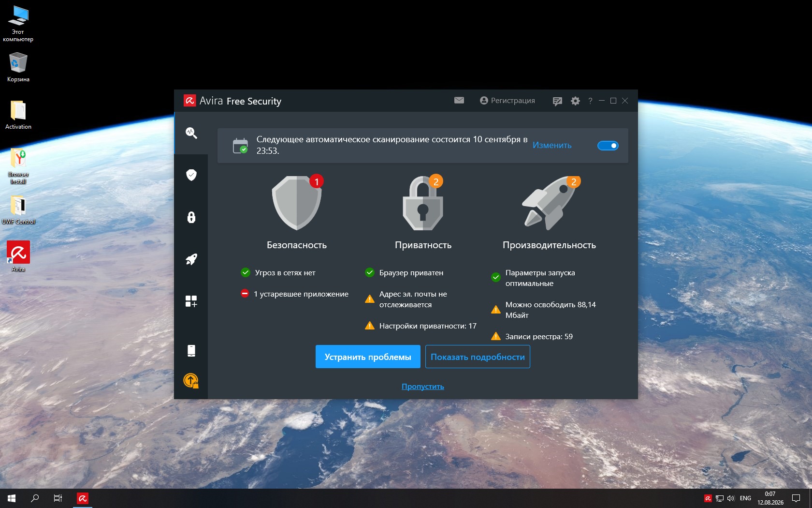
Task: Click 'Производительность' heading
Action: [x=550, y=245]
